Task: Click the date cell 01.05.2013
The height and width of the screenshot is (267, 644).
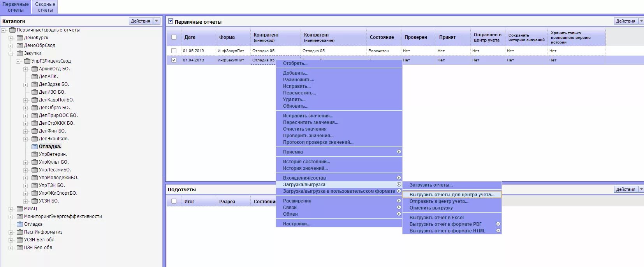Action: 194,51
